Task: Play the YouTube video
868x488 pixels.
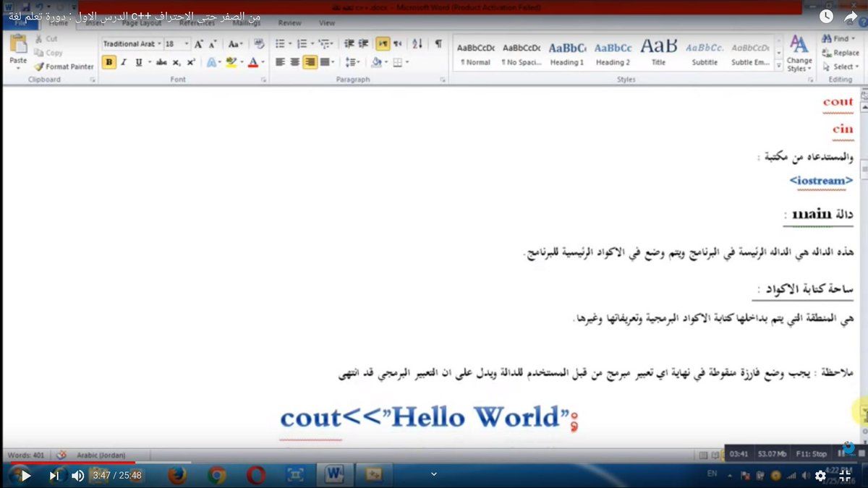Action: (x=25, y=476)
